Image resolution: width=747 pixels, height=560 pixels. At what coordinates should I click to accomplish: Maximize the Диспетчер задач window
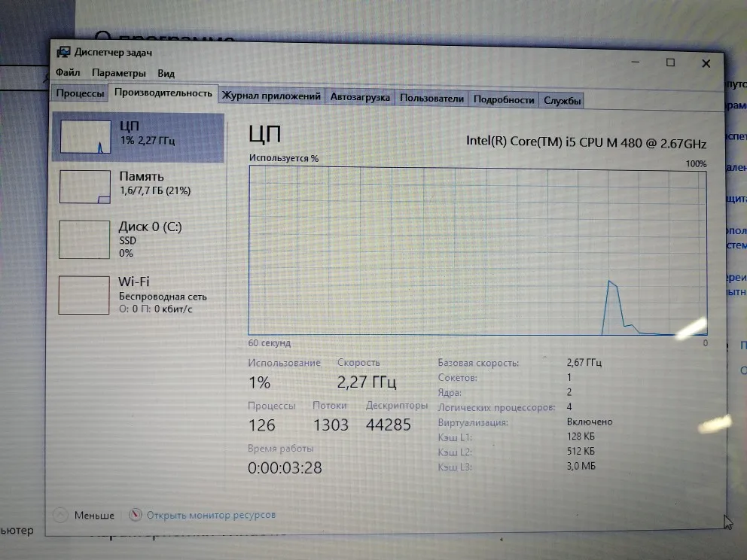coord(670,62)
